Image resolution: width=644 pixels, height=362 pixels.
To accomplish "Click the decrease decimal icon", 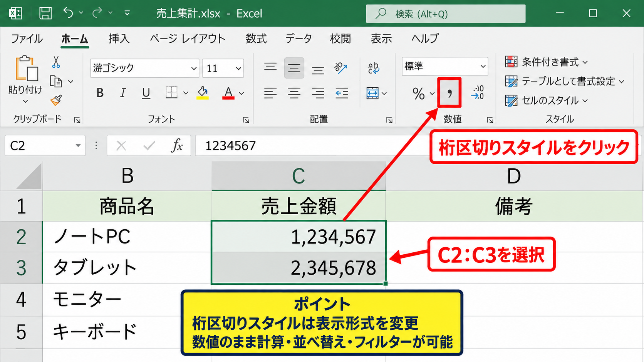I will pos(478,93).
